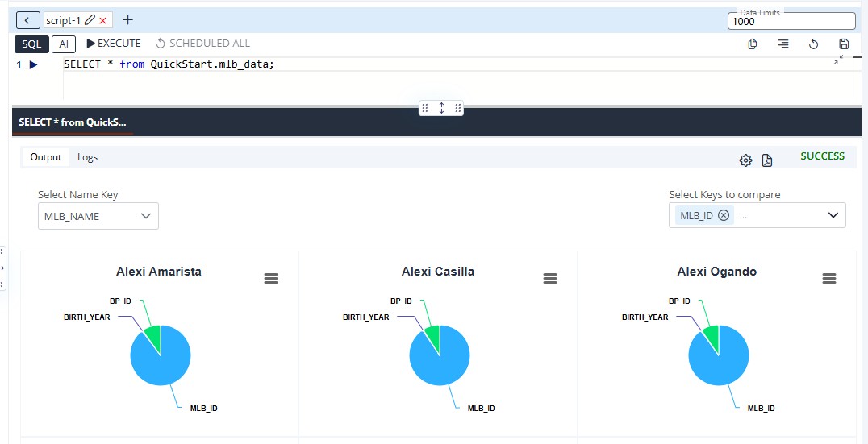Switch to SQL mode
The image size is (868, 444).
tap(31, 44)
